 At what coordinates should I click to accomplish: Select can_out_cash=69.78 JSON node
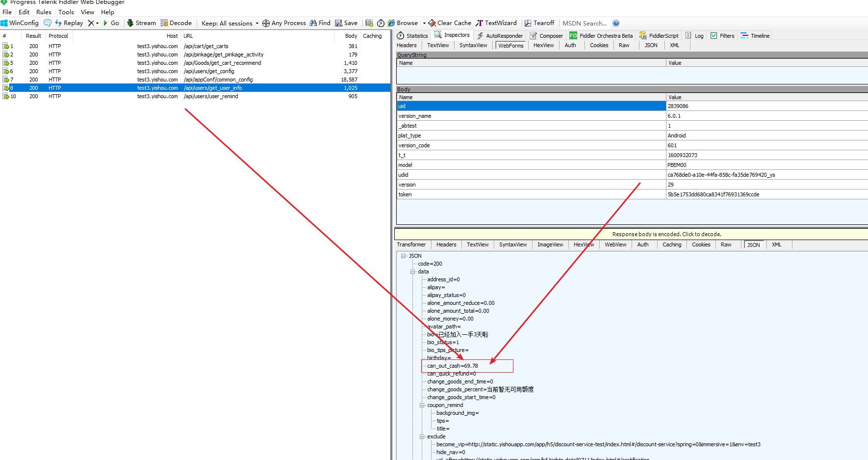point(452,366)
